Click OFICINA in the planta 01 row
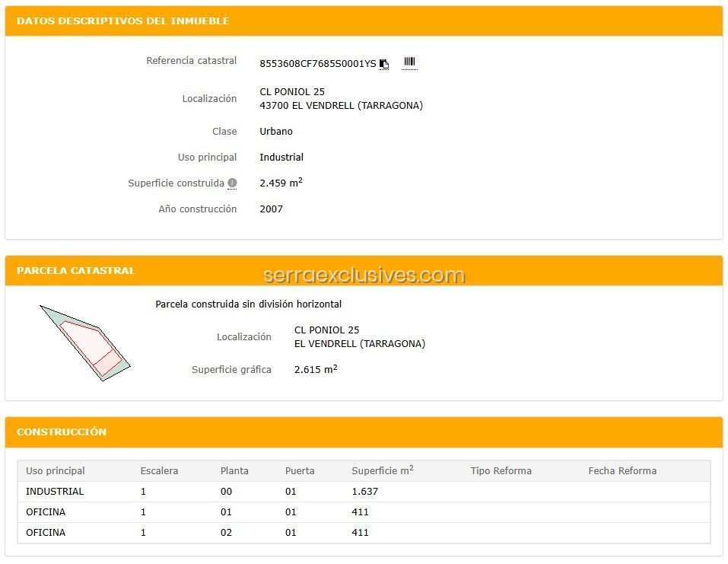728x564 pixels. click(46, 512)
